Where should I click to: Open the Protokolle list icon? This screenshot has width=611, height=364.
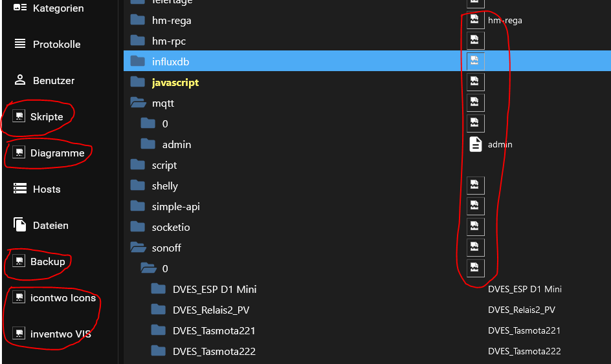point(20,45)
